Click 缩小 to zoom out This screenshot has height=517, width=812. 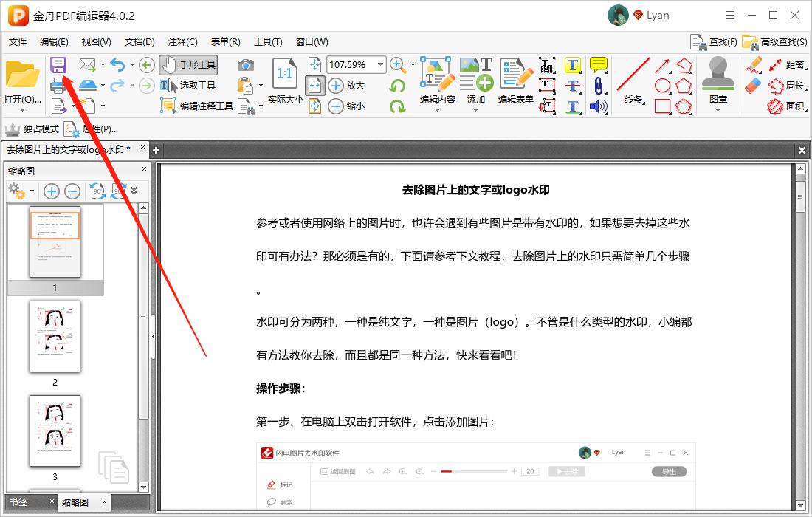tap(345, 106)
